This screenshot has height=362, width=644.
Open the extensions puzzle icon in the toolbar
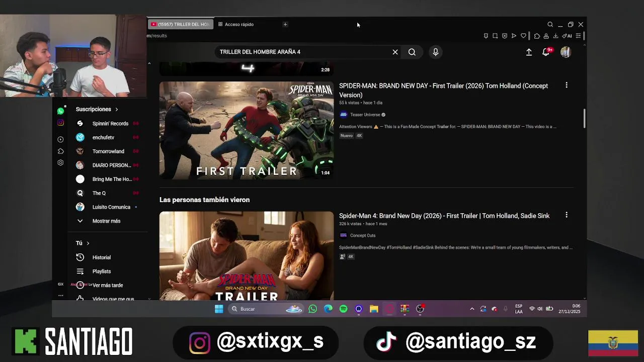[537, 36]
